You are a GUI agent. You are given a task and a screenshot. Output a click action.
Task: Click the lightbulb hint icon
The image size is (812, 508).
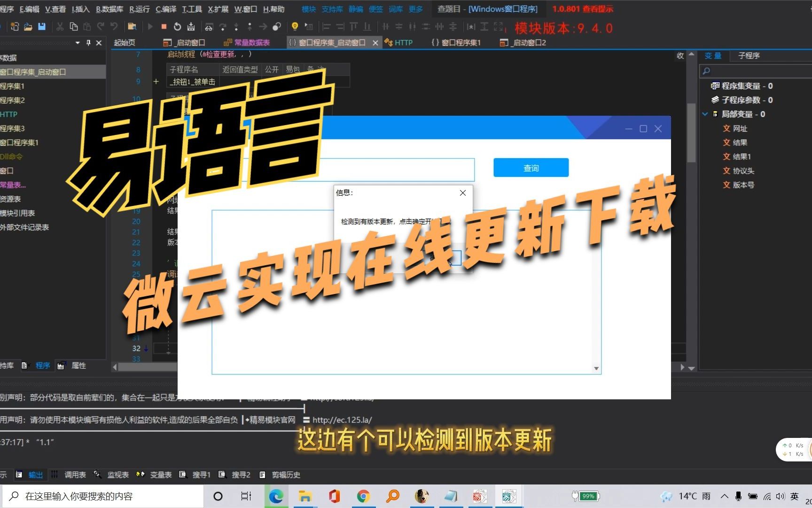tap(295, 27)
